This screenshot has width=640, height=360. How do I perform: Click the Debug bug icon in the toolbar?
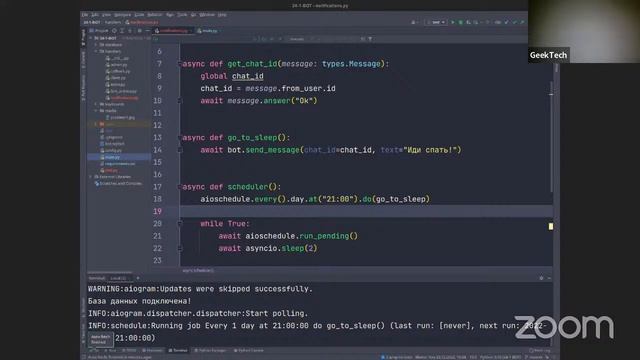point(460,22)
